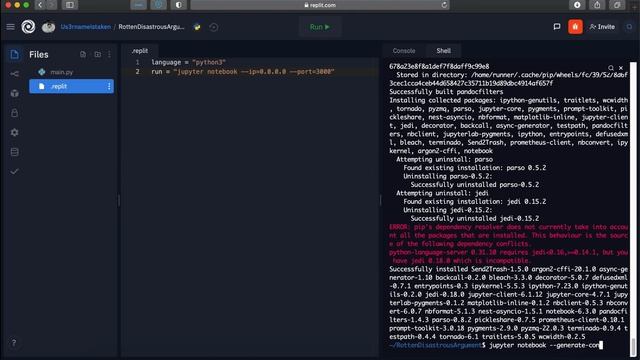Click the round icon right of Invite
The height and width of the screenshot is (360, 640).
(x=629, y=27)
